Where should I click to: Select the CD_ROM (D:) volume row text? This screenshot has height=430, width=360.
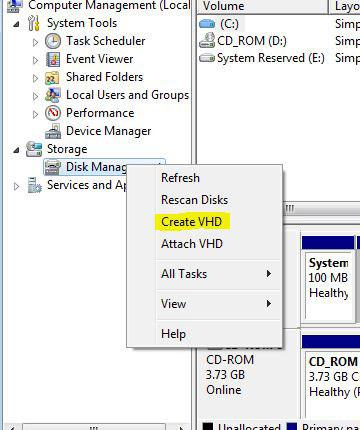pyautogui.click(x=252, y=41)
